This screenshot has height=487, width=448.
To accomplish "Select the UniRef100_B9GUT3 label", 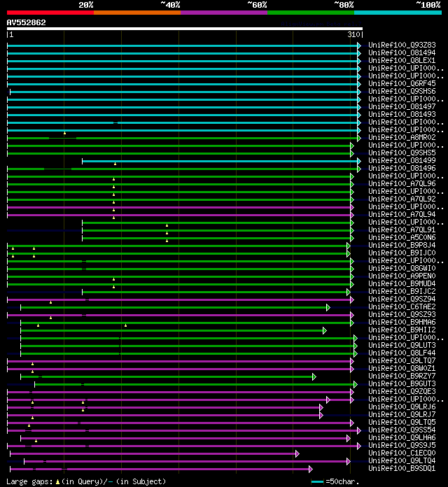I will [x=402, y=384].
